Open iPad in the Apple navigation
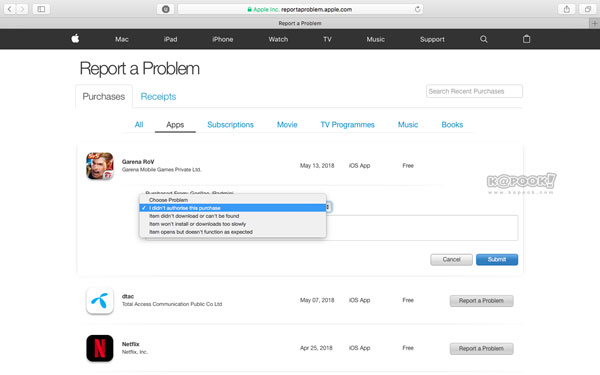600x375 pixels. click(x=170, y=39)
